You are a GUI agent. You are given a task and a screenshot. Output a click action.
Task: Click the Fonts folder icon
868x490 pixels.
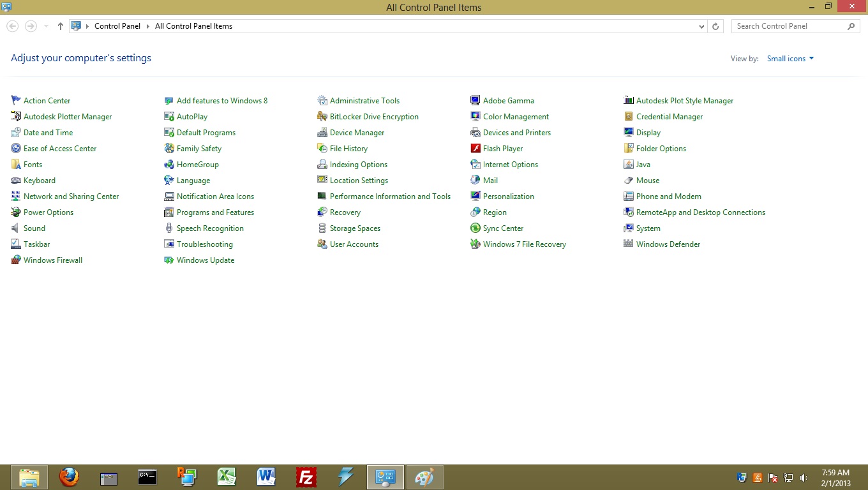(16, 165)
